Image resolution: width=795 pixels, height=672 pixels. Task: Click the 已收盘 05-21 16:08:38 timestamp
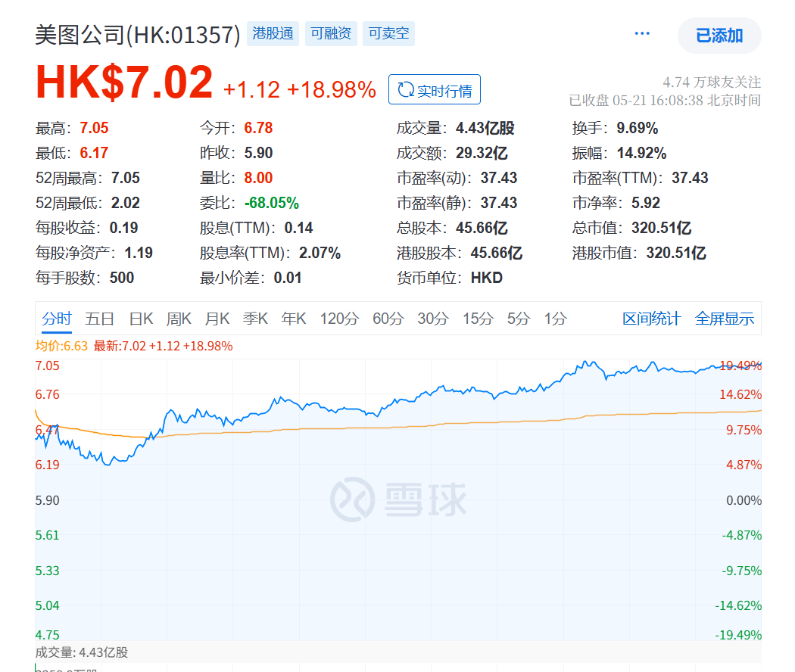tap(665, 101)
